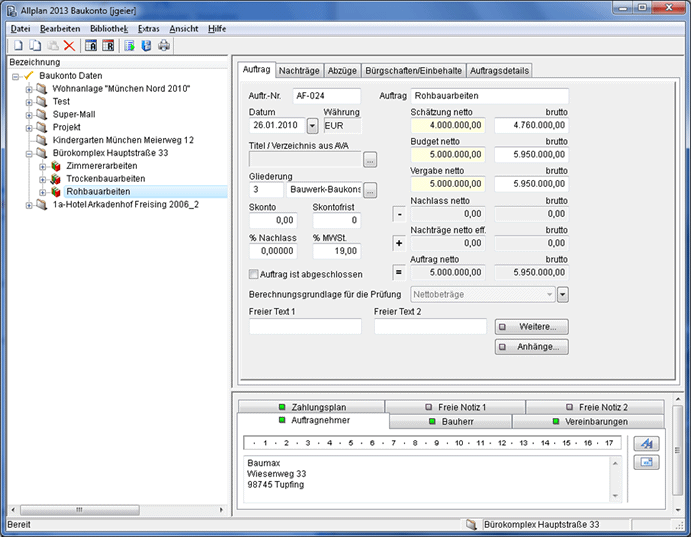Collapse the Bürokomplex Hauptstraße 33 node
The height and width of the screenshot is (540, 694).
pyautogui.click(x=29, y=154)
